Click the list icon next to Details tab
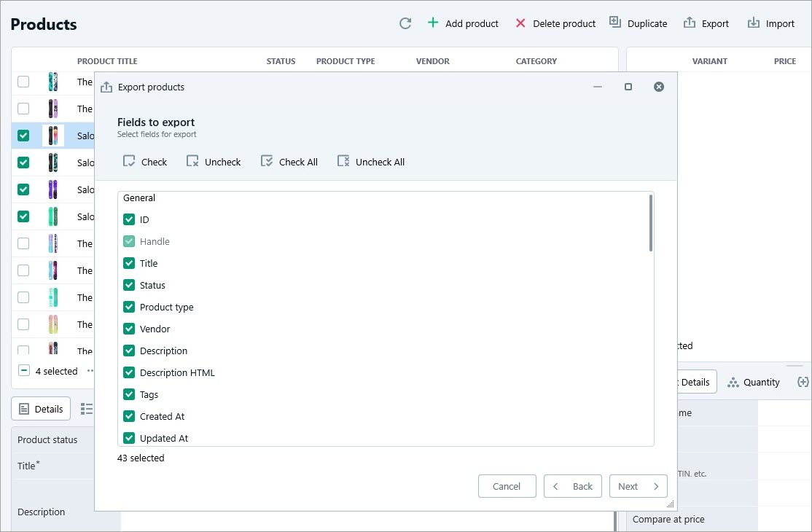The height and width of the screenshot is (532, 812). coord(87,409)
